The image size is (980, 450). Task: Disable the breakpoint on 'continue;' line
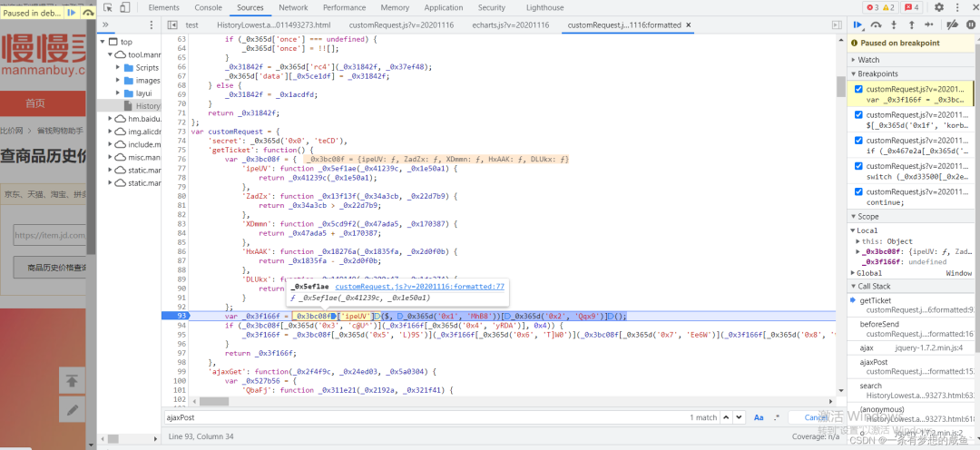858,191
